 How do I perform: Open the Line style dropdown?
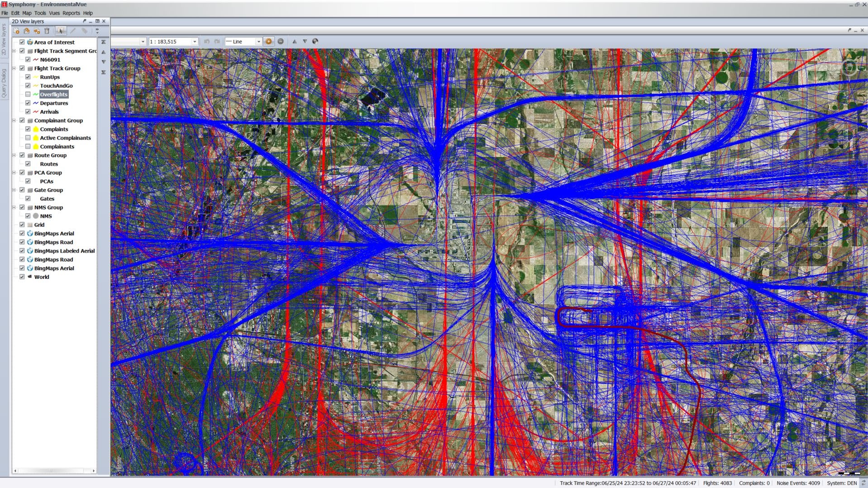pos(258,42)
